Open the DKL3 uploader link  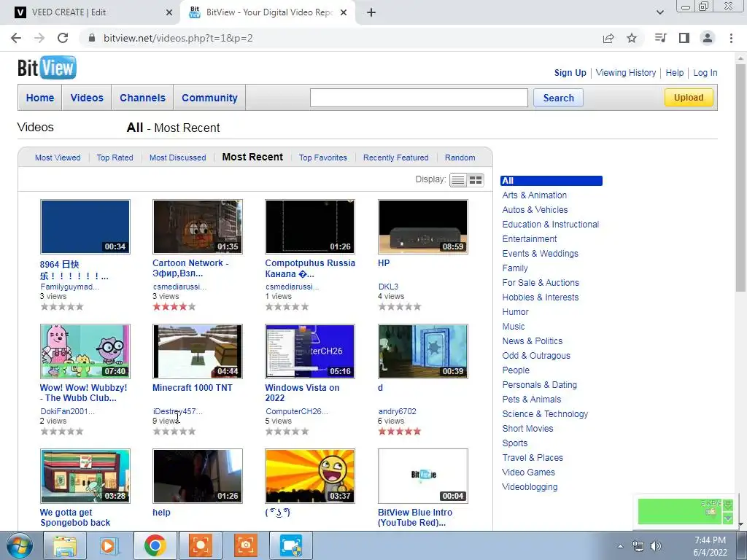pos(388,287)
